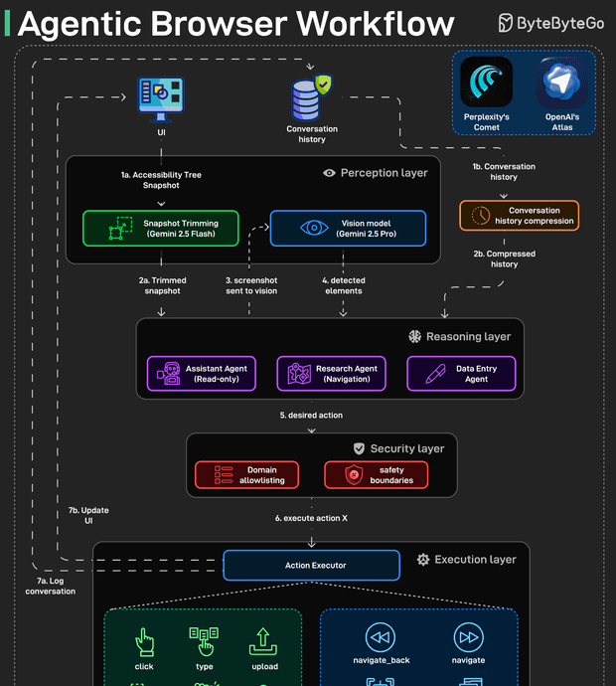
Task: Click the 'navigate_back' caption text
Action: (x=382, y=660)
